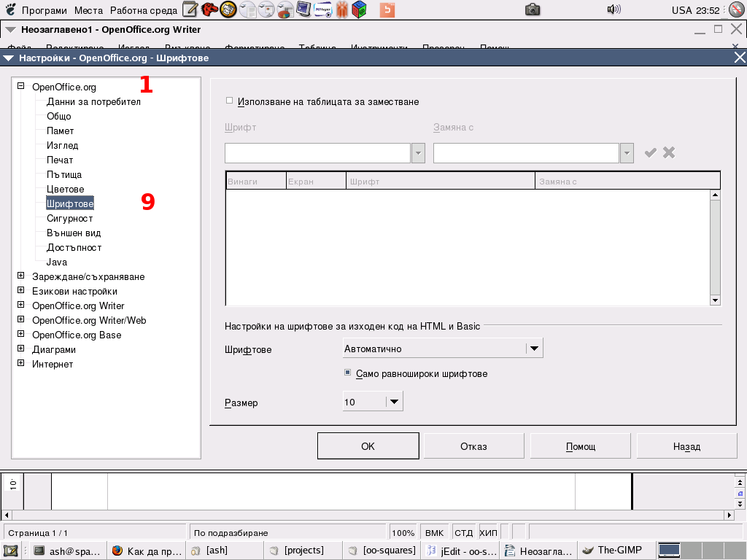The image size is (747, 560).
Task: Open the 'Програми' panel menu
Action: [44, 10]
